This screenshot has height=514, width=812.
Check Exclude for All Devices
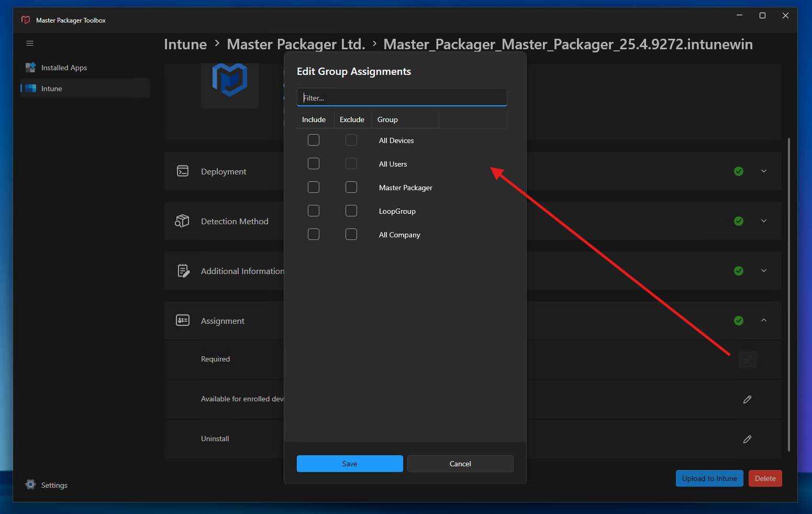(351, 140)
